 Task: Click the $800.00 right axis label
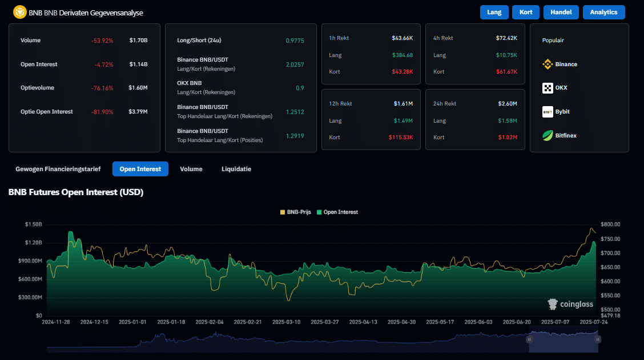[610, 224]
